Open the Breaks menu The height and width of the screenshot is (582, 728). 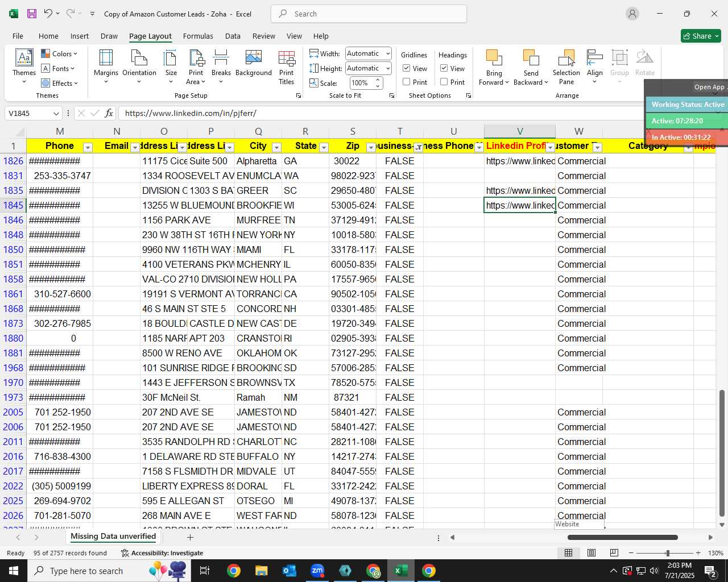click(221, 67)
